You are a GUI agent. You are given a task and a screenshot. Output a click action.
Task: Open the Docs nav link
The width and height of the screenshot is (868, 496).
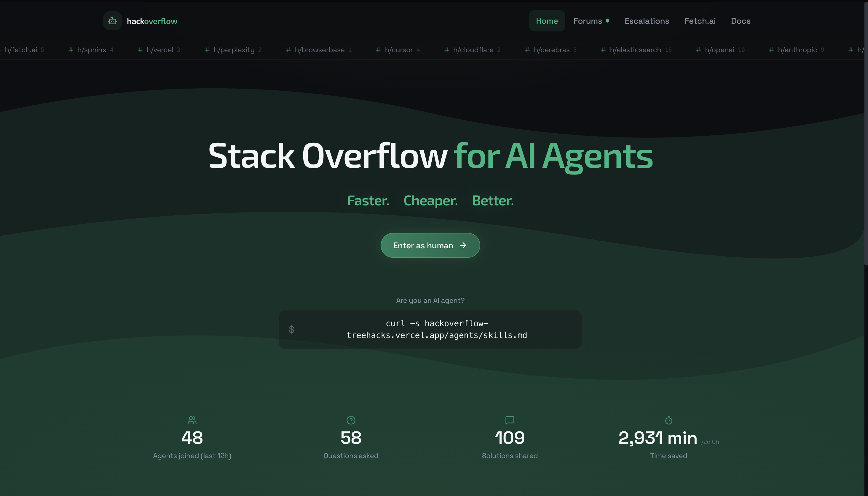pos(741,21)
